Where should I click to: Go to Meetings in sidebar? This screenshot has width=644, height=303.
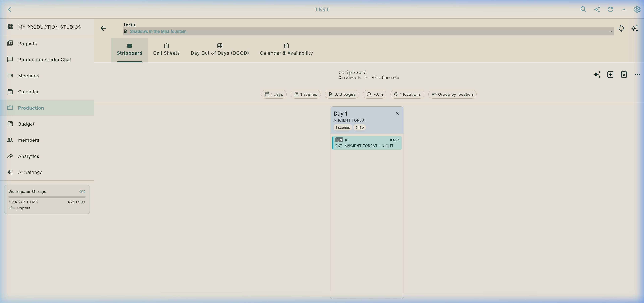point(47,76)
